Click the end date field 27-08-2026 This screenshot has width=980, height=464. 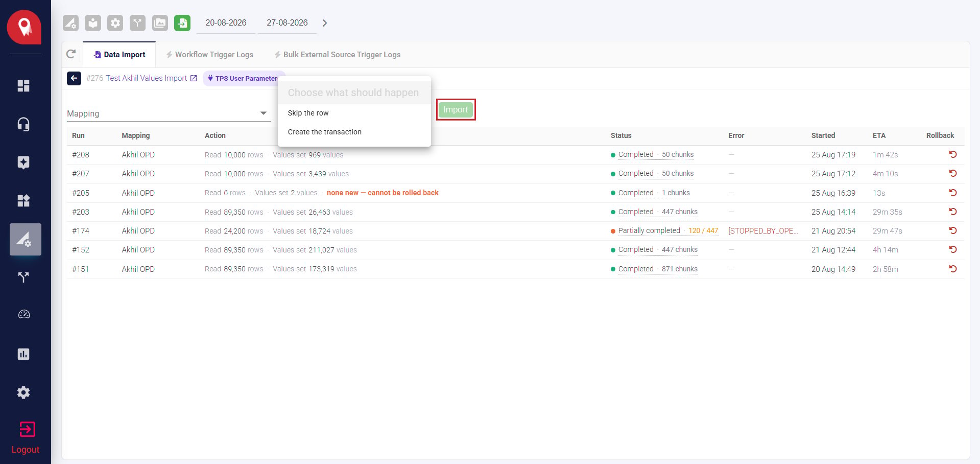[287, 23]
